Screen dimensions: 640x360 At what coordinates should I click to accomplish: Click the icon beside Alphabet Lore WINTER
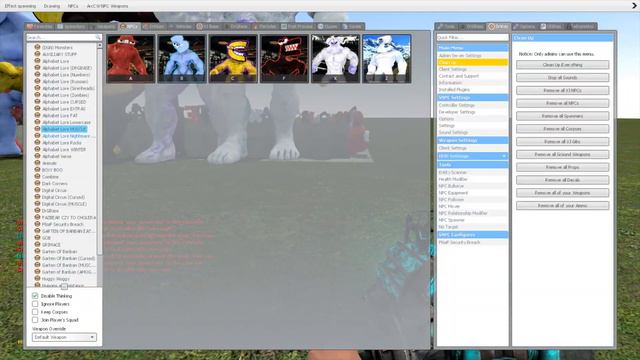[x=37, y=149]
